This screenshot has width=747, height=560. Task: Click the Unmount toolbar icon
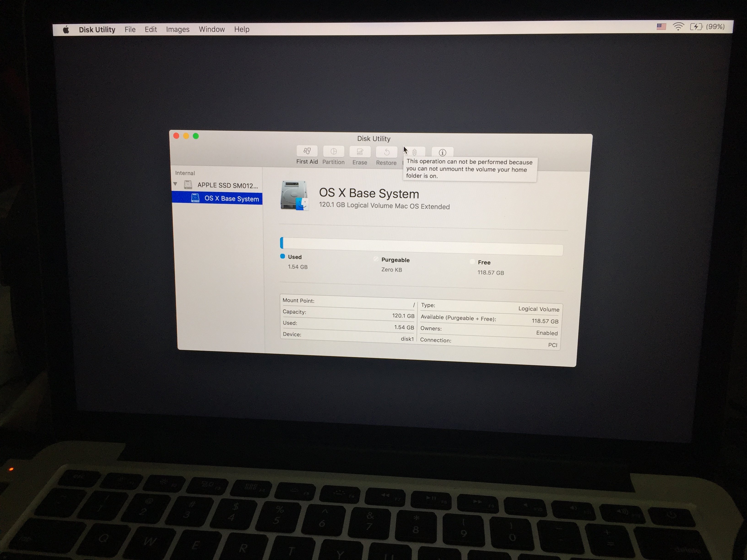coord(414,152)
